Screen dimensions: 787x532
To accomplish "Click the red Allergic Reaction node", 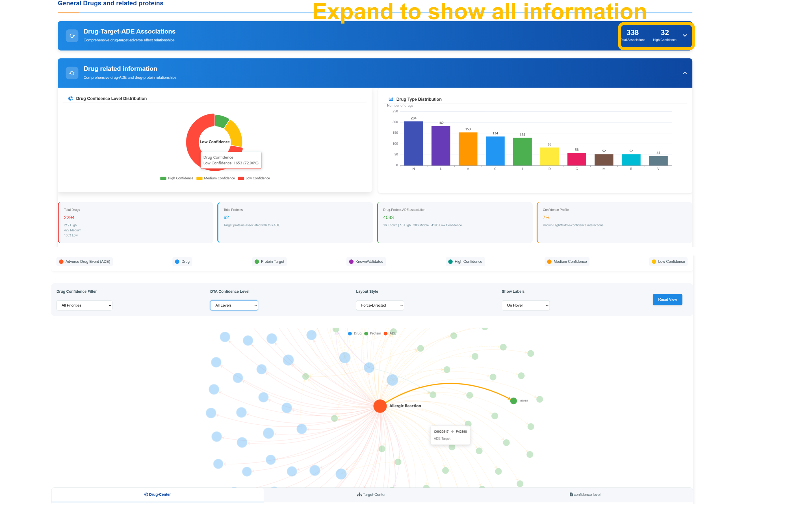I will point(380,406).
